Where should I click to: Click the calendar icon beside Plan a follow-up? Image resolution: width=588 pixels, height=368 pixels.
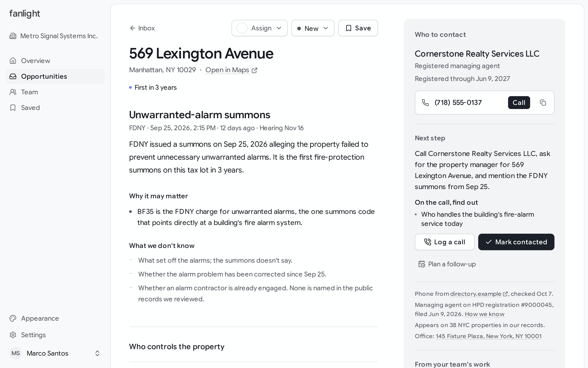point(422,264)
